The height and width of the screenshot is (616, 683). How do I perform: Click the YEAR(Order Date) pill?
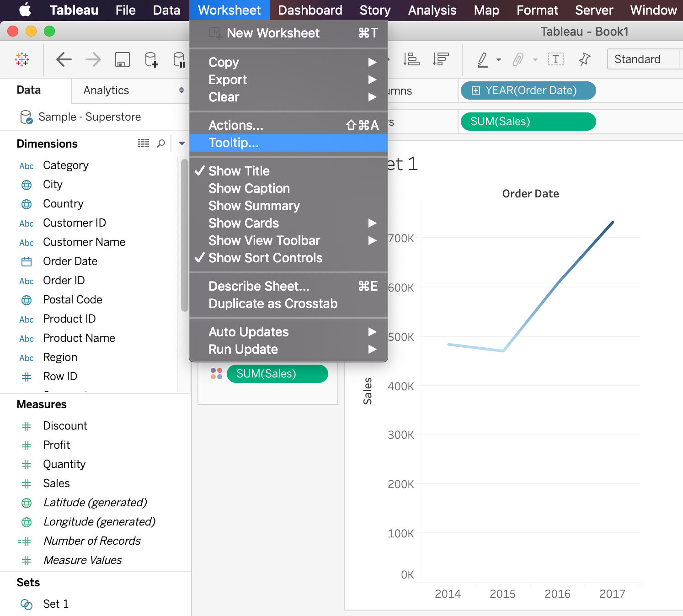click(528, 90)
